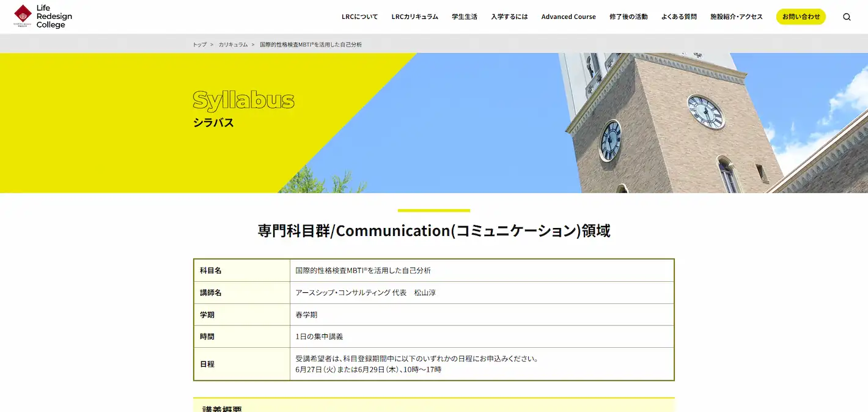868x412 pixels.
Task: Click the Syllabus heading text
Action: point(244,101)
